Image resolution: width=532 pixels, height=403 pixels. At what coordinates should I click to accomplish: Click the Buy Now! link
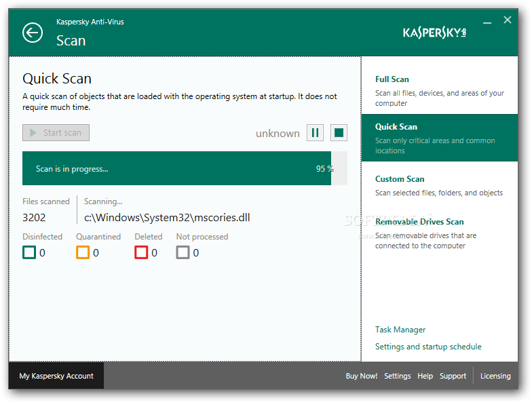(x=361, y=376)
